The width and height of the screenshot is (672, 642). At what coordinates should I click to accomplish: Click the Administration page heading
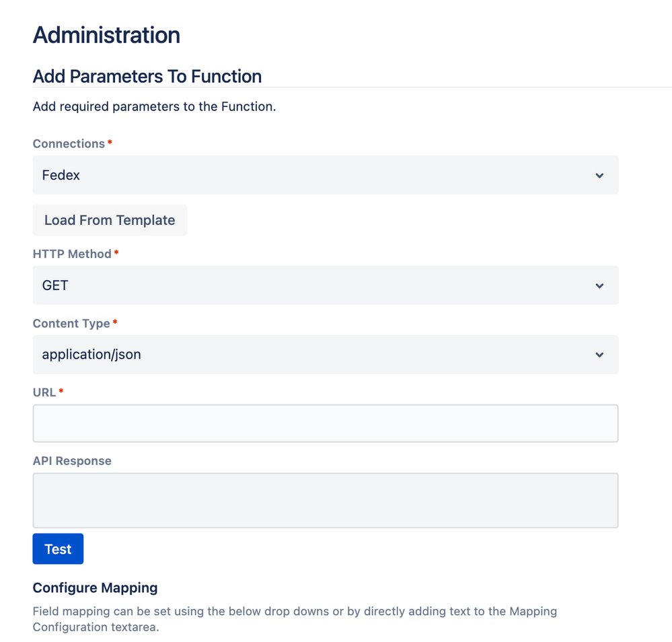(107, 35)
